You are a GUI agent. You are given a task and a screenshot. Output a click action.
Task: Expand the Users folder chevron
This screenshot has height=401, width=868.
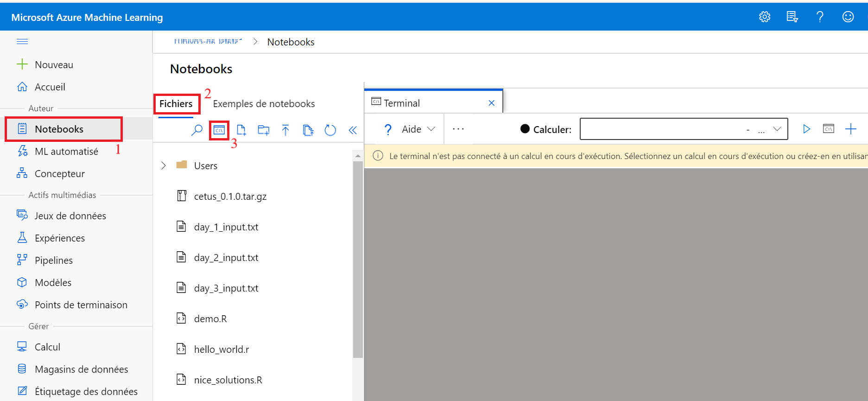[163, 165]
